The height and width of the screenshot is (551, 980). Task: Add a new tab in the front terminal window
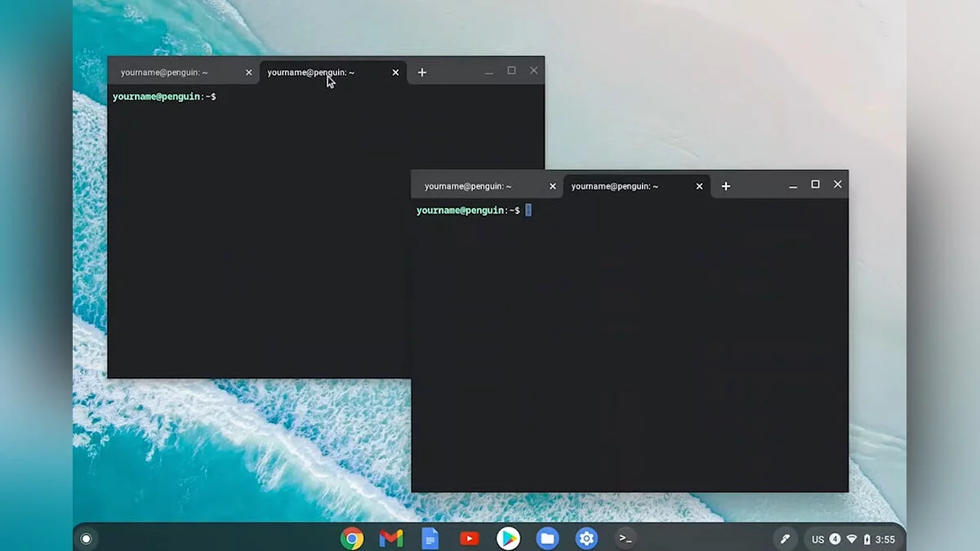tap(725, 186)
